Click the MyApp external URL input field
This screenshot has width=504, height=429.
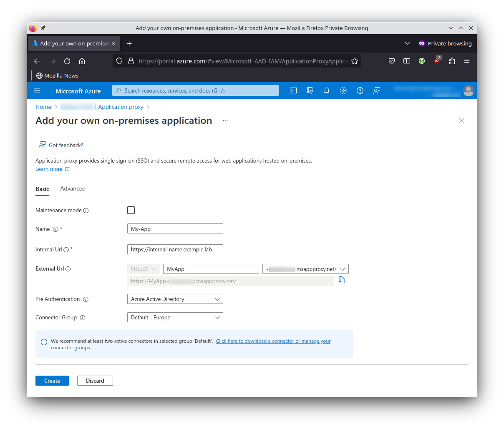(x=211, y=268)
